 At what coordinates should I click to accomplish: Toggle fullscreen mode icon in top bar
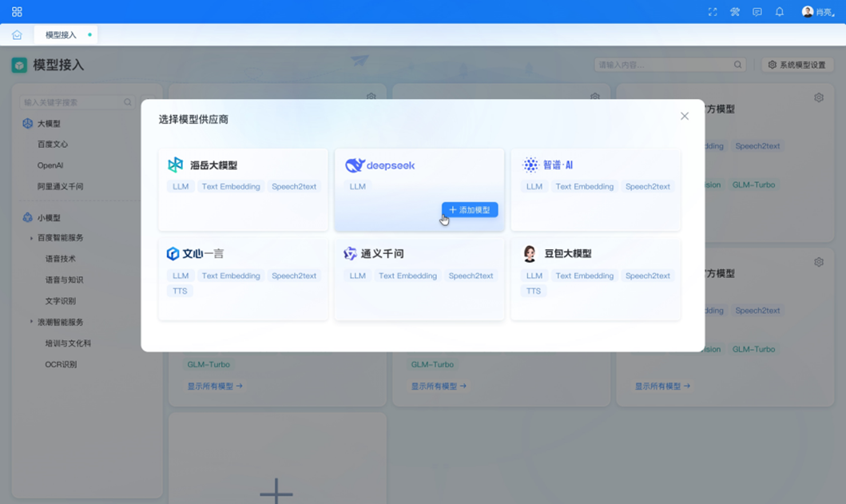coord(713,11)
